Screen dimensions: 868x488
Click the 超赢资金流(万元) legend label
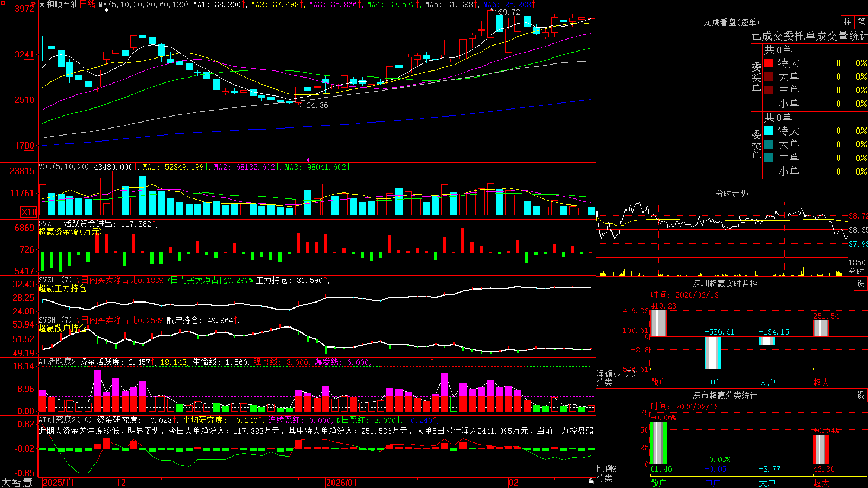tap(70, 232)
